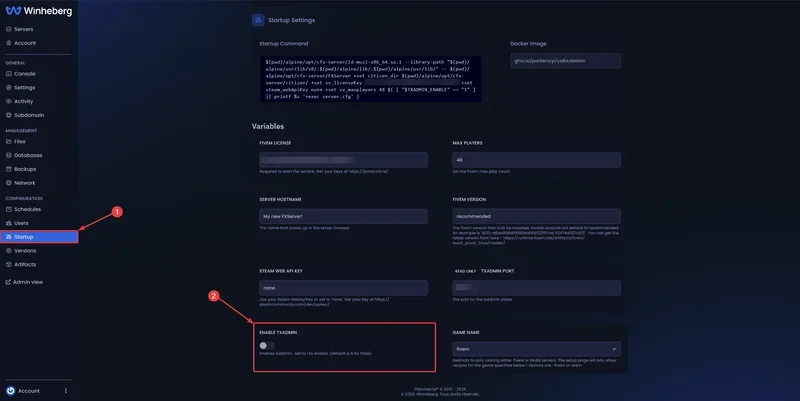Click the Users icon
Image resolution: width=800 pixels, height=401 pixels.
click(9, 223)
